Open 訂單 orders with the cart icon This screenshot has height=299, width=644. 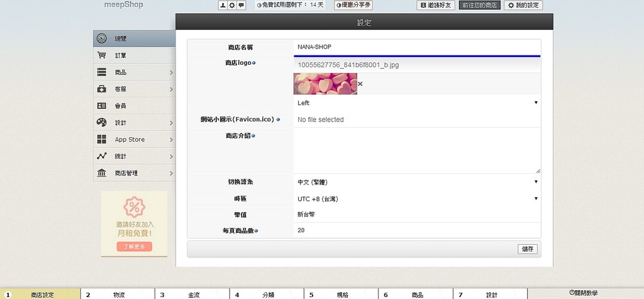[102, 55]
